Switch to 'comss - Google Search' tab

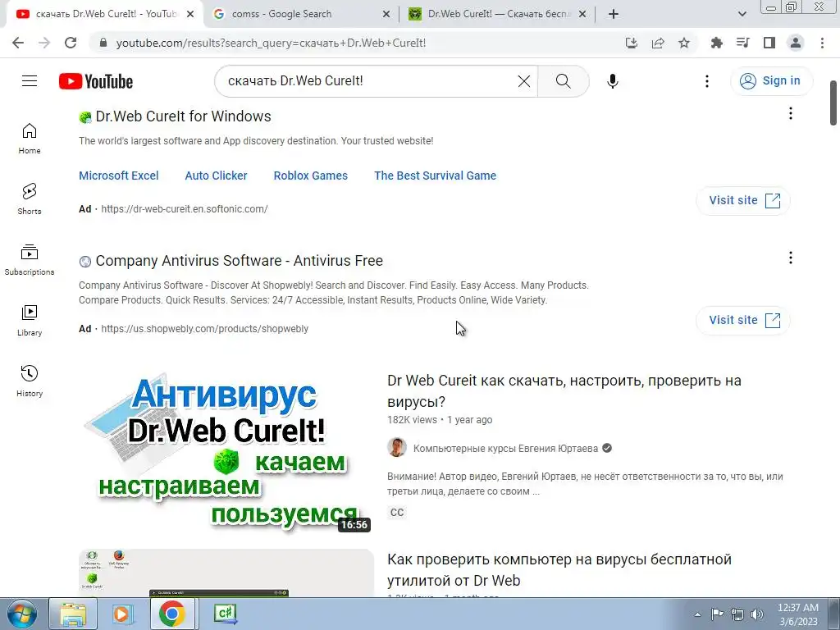(x=300, y=14)
